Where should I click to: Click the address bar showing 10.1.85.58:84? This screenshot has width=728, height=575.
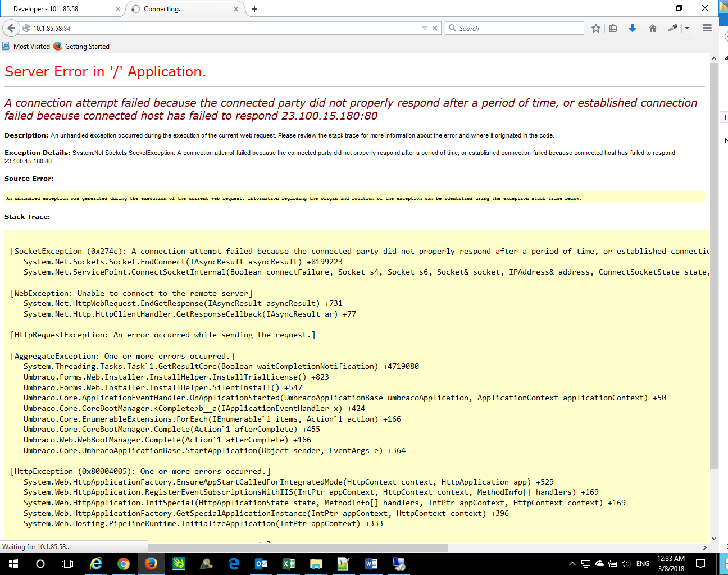click(x=225, y=28)
